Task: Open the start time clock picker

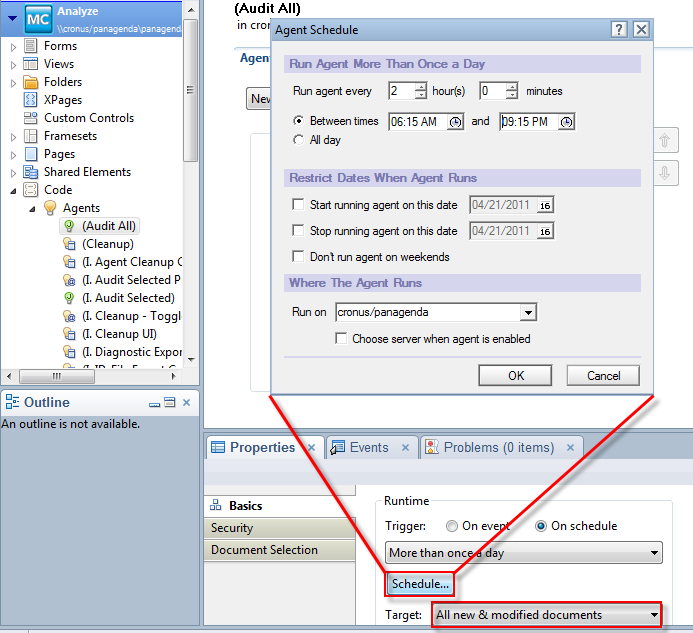Action: tap(456, 122)
